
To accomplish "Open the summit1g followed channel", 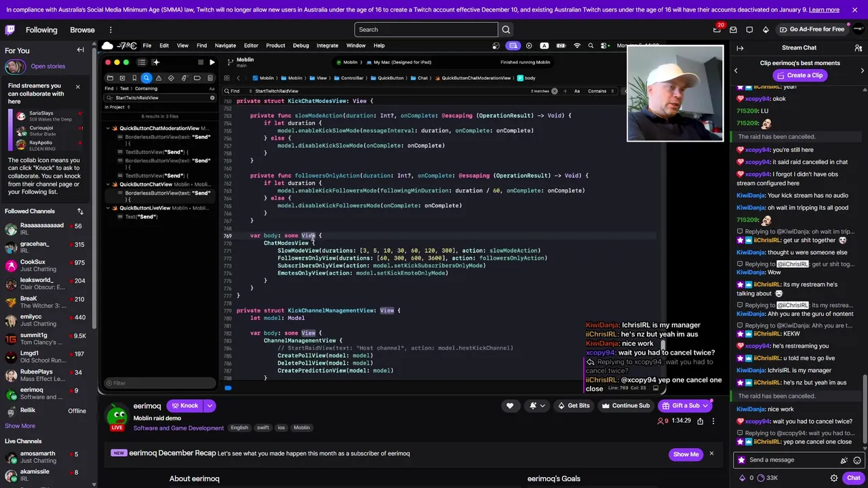I will [45, 339].
